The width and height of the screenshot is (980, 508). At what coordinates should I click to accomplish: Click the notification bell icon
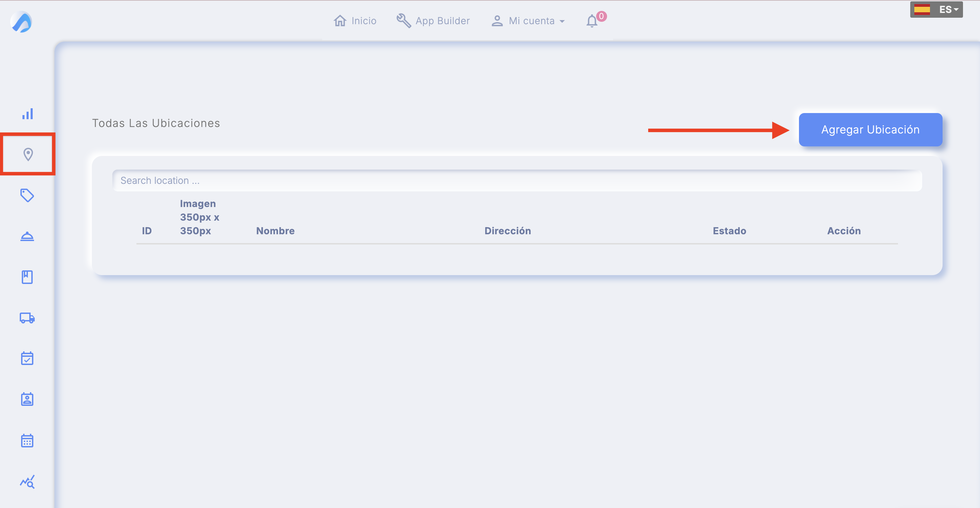[592, 21]
